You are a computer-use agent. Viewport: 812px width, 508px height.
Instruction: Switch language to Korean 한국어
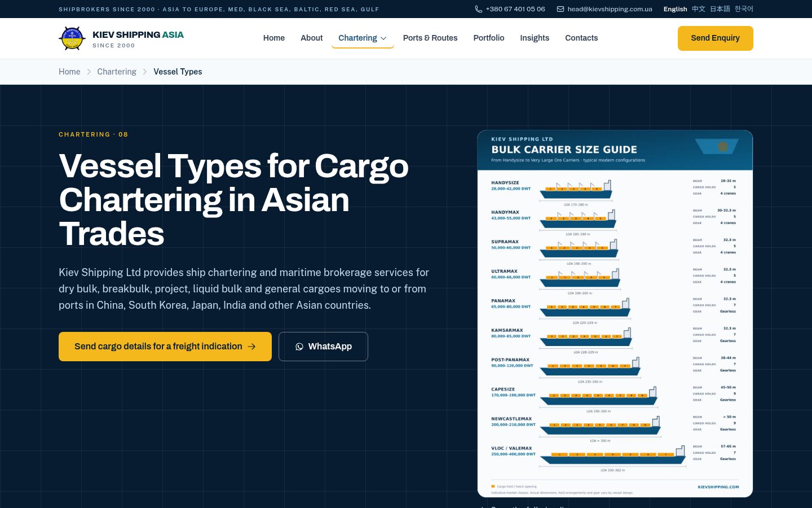(x=744, y=9)
